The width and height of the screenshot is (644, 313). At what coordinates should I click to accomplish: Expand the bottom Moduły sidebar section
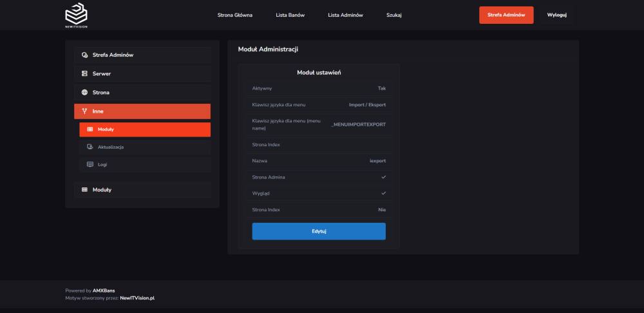click(x=142, y=190)
